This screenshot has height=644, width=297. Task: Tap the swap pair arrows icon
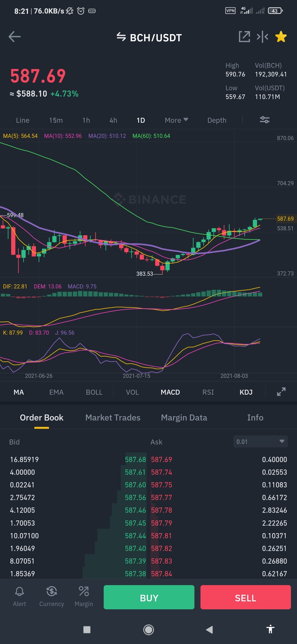point(121,37)
